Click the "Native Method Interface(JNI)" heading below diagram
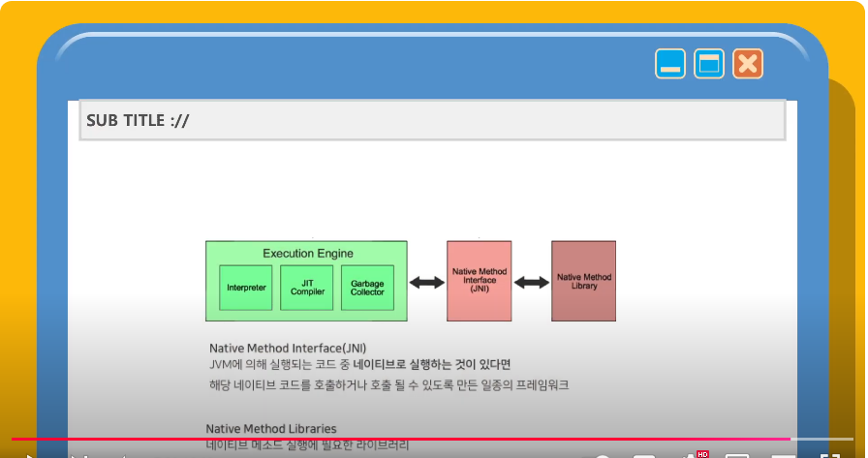Viewport: 868px width, 458px height. coord(288,349)
